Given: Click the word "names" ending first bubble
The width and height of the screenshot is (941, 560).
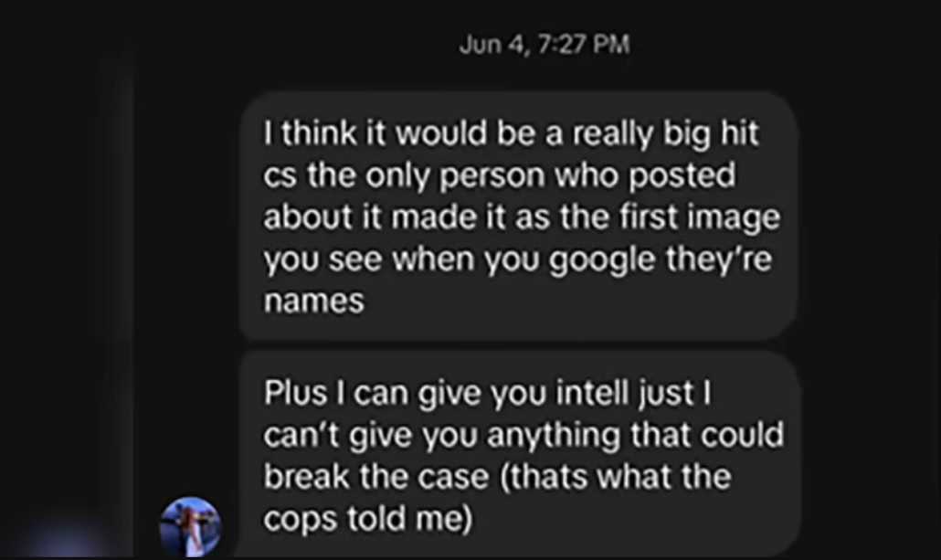Looking at the screenshot, I should (314, 301).
